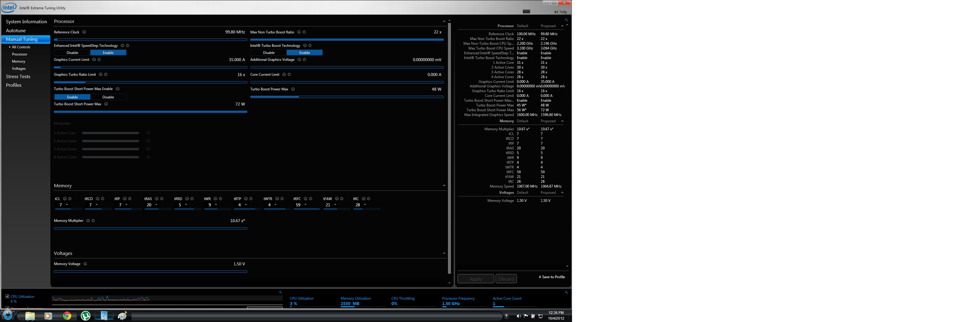The image size is (980, 322).
Task: Click the Apply button
Action: click(x=476, y=279)
